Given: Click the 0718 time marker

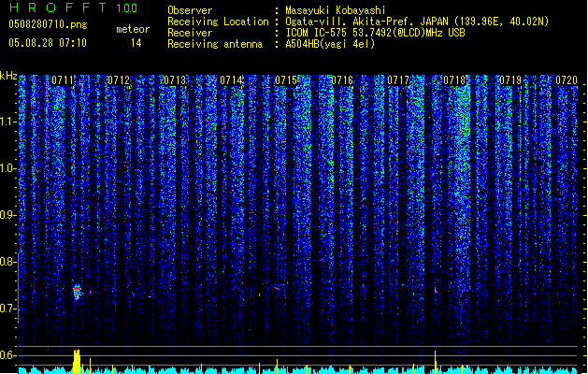Looking at the screenshot, I should pyautogui.click(x=454, y=80).
